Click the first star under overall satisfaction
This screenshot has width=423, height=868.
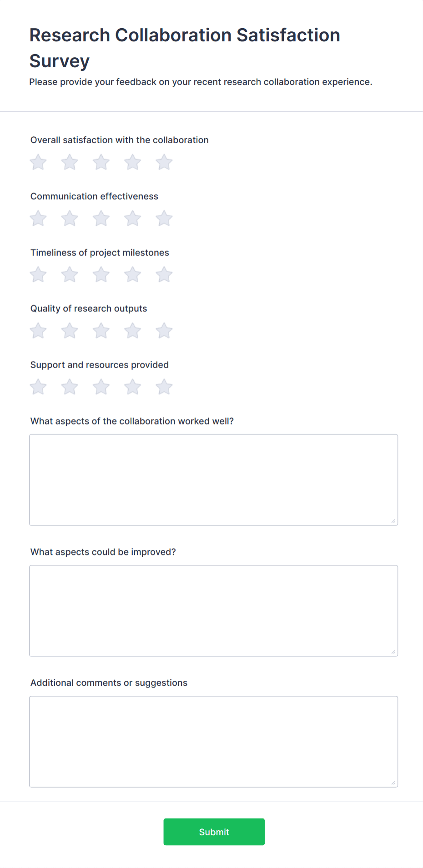click(38, 162)
